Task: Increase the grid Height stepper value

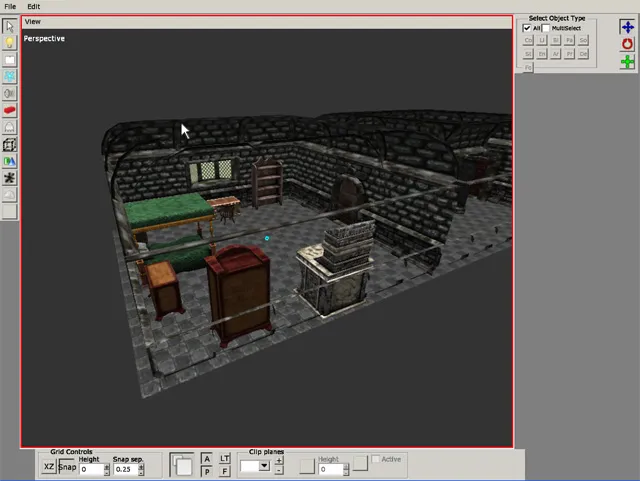Action: click(106, 465)
